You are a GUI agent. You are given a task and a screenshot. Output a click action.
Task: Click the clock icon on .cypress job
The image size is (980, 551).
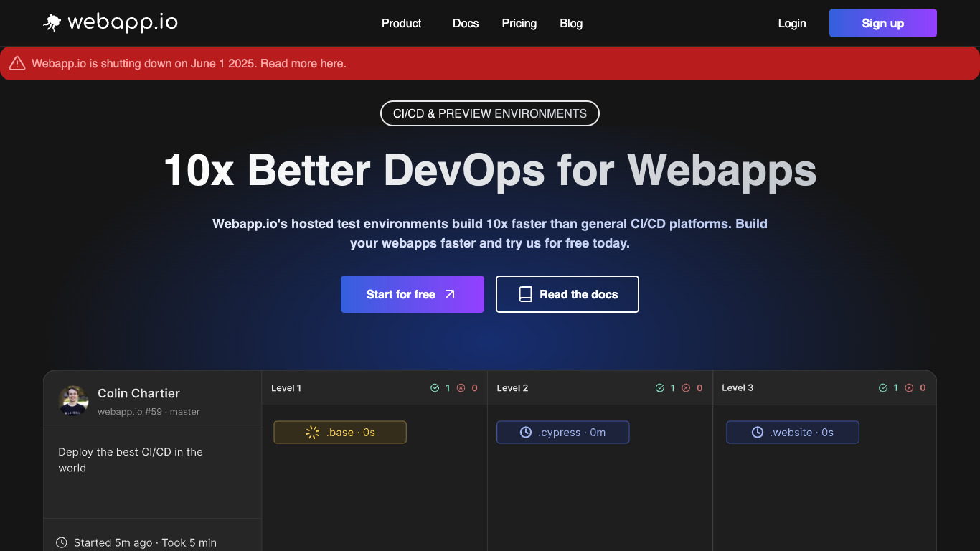pos(526,432)
